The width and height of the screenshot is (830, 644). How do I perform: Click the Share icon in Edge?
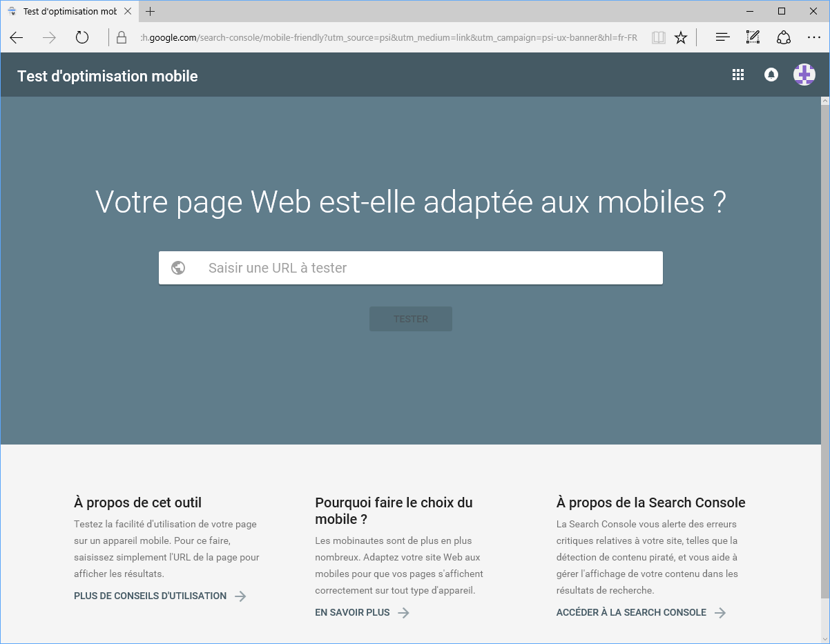784,37
